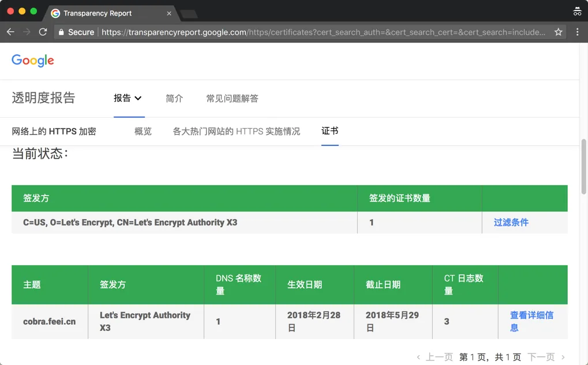Click the DNS 名称数量 column header
This screenshot has height=365, width=588.
(238, 284)
